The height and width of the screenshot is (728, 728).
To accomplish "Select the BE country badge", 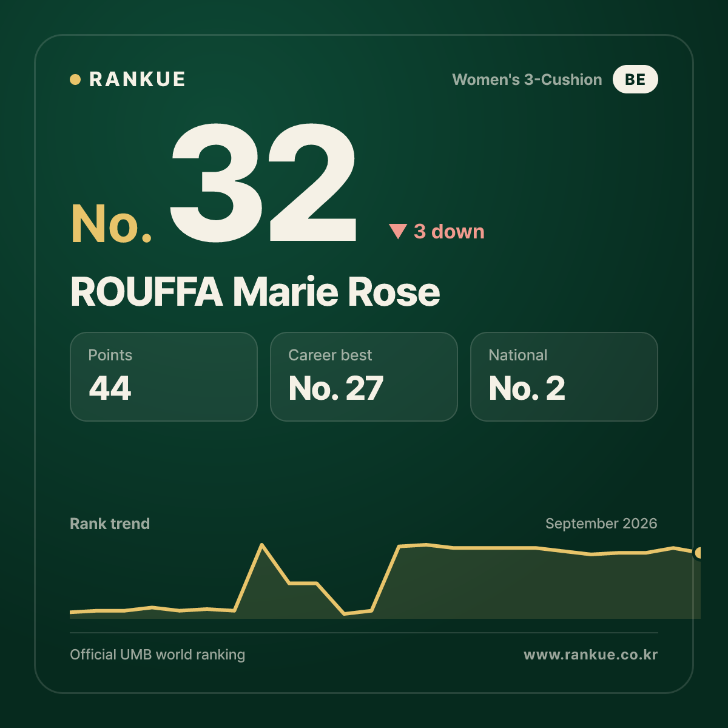I will (x=635, y=79).
